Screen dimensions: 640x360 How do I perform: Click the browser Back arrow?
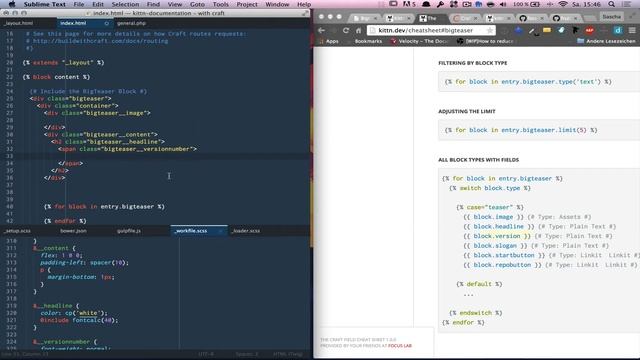tap(322, 30)
